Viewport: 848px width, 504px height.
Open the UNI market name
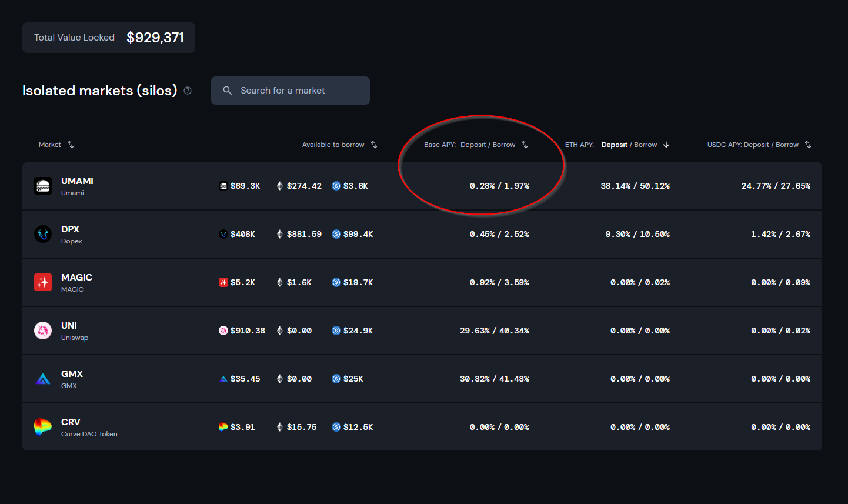coord(69,326)
